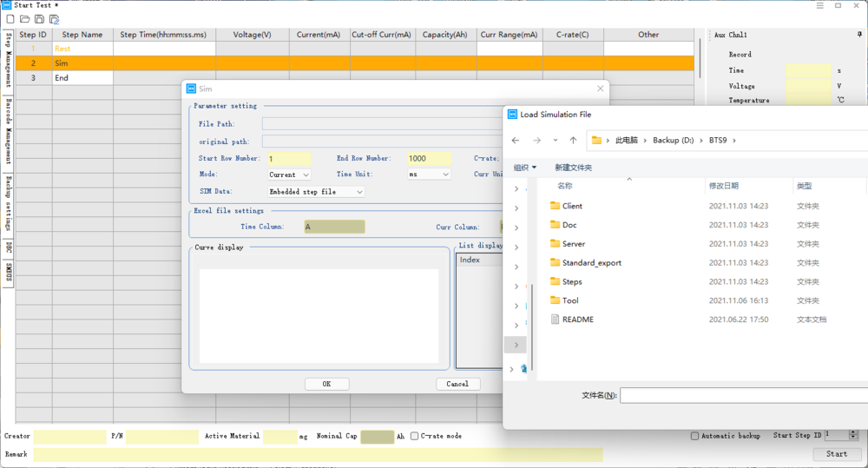Expand the SIM Data dropdown
Screen dimensions: 868x468
click(316, 192)
